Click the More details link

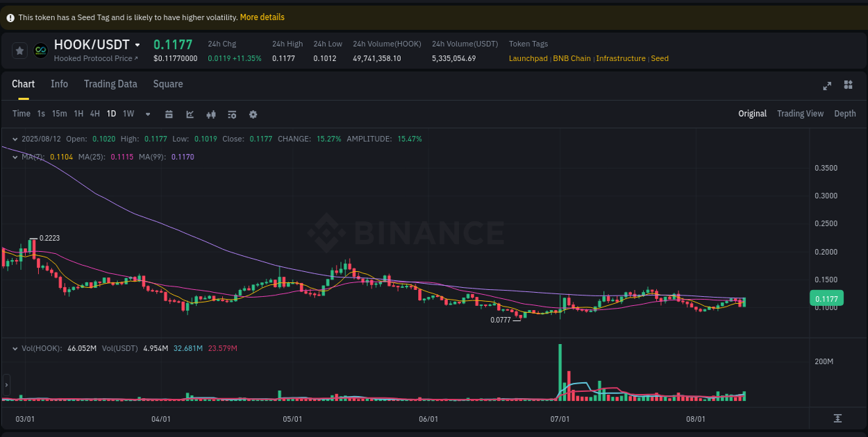(262, 17)
